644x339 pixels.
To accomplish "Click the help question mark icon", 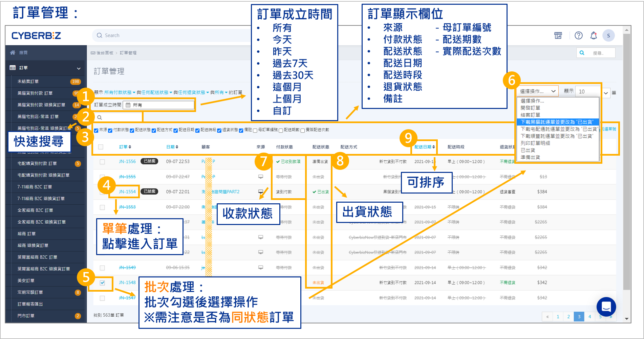I will [579, 36].
